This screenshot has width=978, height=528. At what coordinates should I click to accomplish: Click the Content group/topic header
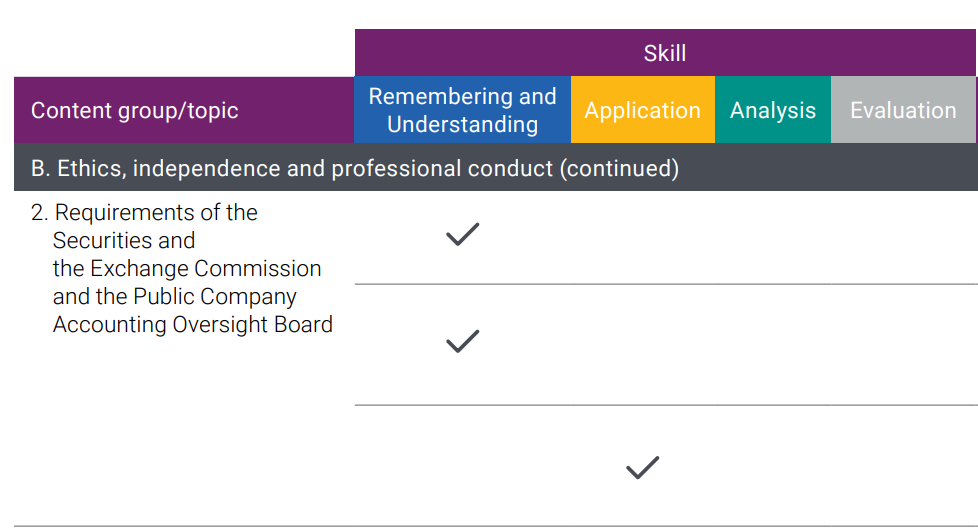[x=184, y=110]
